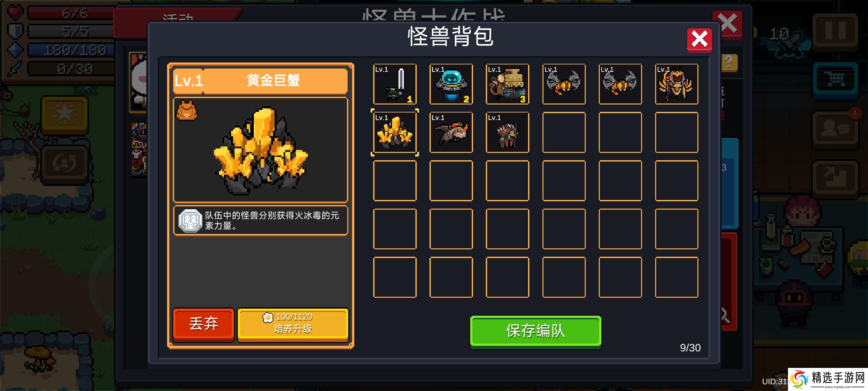Viewport: 868px width, 391px height.
Task: Pick the golden crab monster in inventory
Action: pyautogui.click(x=395, y=132)
